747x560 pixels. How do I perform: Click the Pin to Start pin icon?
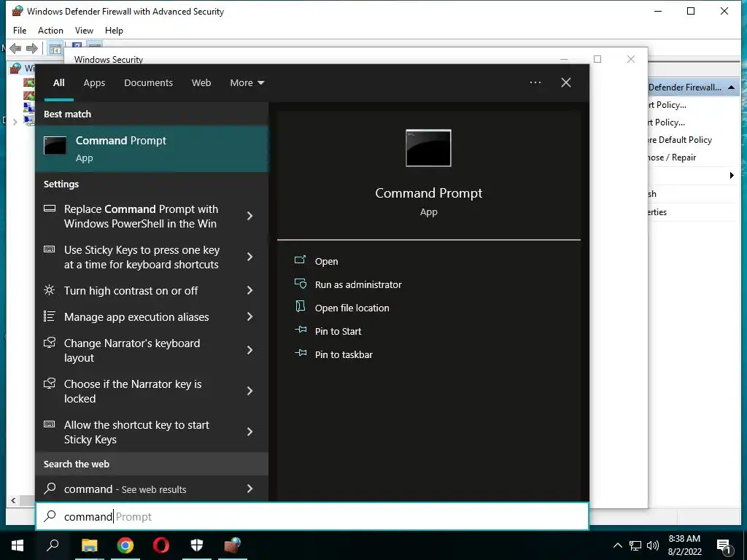pos(300,330)
